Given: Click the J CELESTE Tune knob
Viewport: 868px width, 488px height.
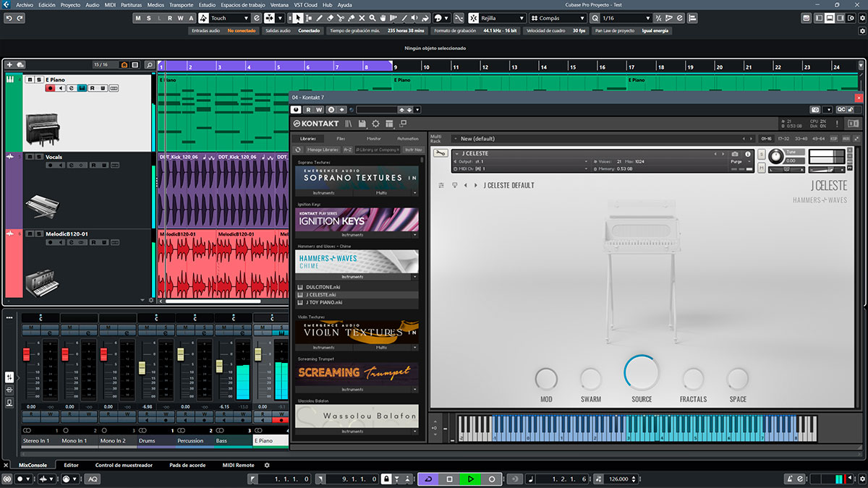Looking at the screenshot, I should [x=776, y=156].
